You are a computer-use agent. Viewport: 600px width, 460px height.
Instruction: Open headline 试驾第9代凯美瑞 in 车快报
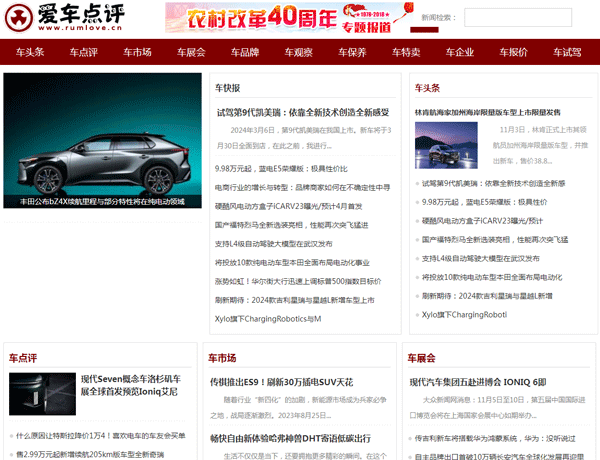tap(303, 113)
